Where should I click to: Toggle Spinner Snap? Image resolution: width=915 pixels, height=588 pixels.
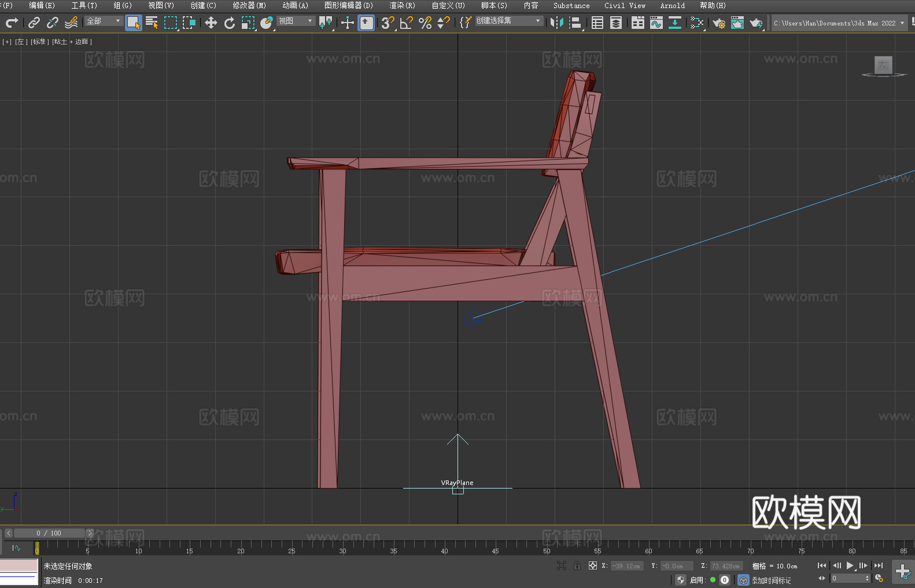[x=444, y=23]
